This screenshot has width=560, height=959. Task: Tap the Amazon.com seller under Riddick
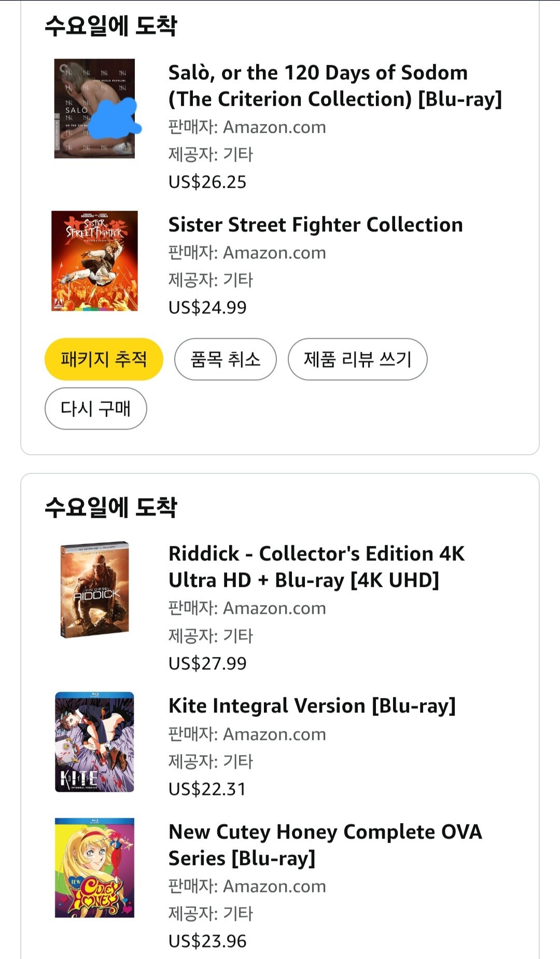coord(274,608)
